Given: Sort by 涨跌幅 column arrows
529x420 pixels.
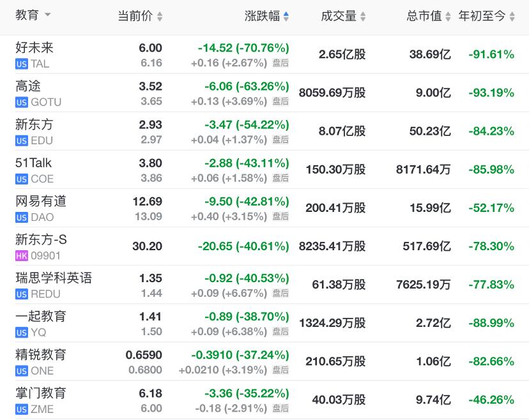Looking at the screenshot, I should coord(286,17).
